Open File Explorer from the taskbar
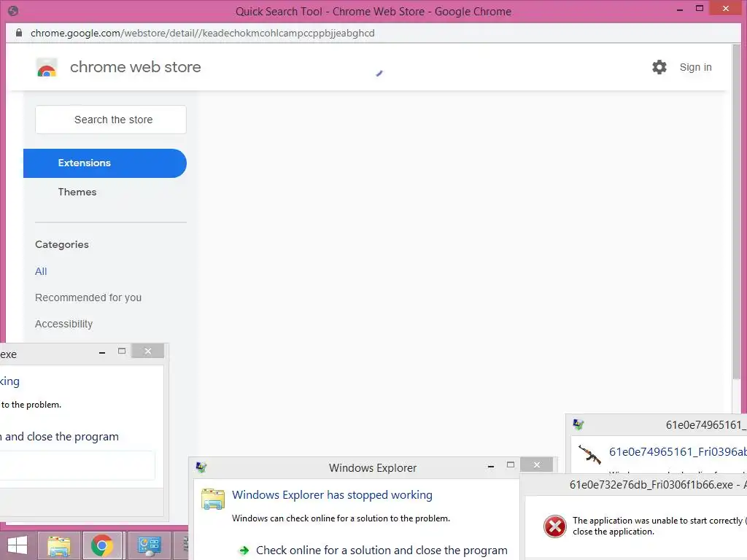 point(58,545)
